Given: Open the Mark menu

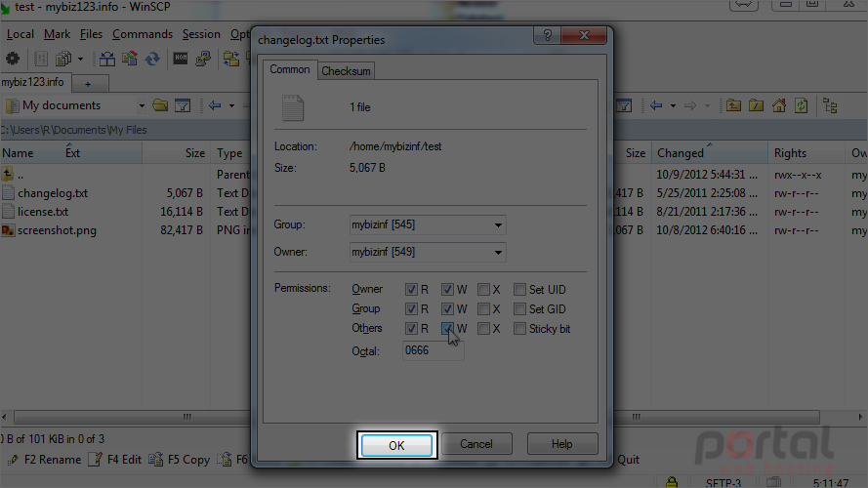Looking at the screenshot, I should 57,34.
